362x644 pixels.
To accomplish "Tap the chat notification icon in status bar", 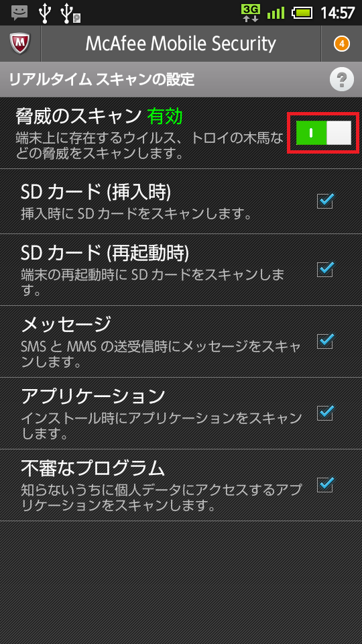I will pos(19,12).
